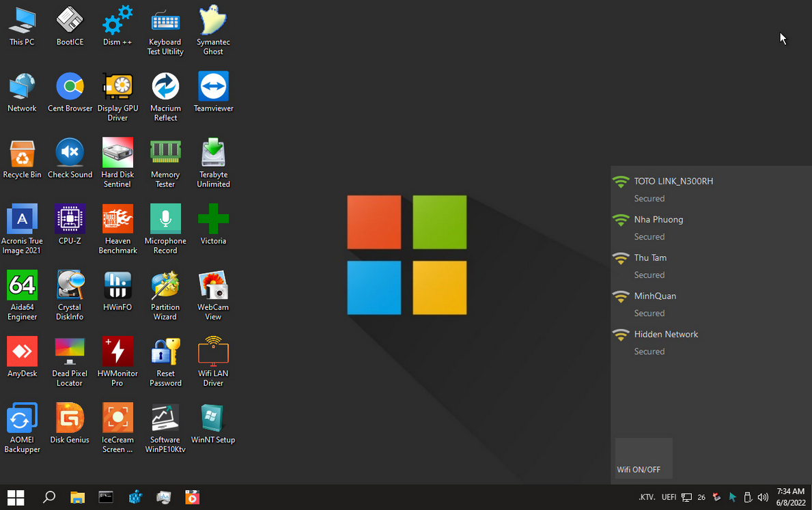Viewport: 812px width, 510px height.
Task: Select Heaven Benchmark icon
Action: coord(117,229)
